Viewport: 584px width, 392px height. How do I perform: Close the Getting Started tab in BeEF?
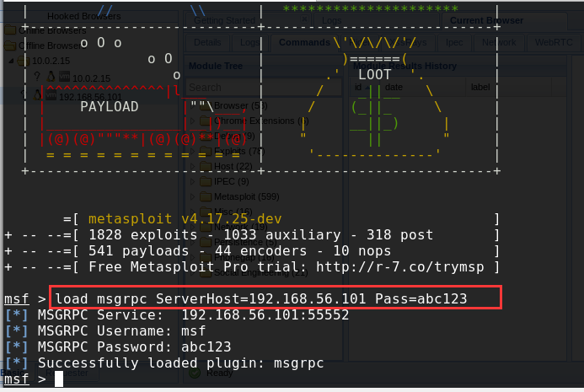[304, 19]
